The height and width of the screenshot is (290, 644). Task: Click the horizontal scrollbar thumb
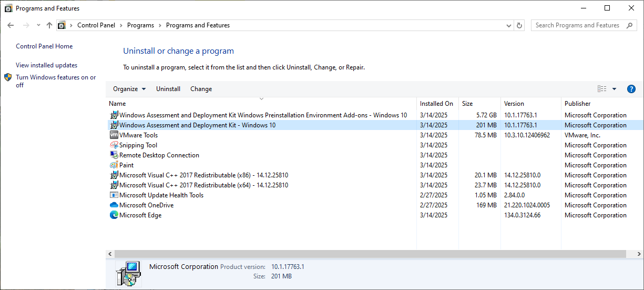click(x=370, y=254)
